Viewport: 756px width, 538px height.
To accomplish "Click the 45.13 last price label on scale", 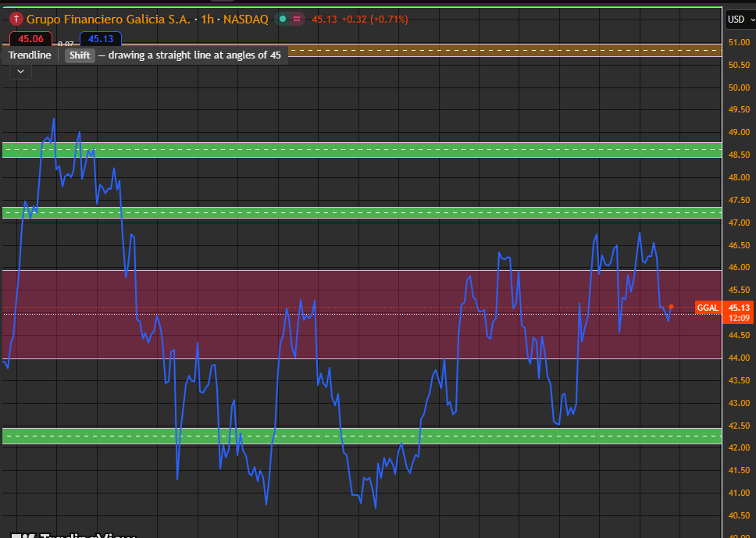I will (739, 308).
